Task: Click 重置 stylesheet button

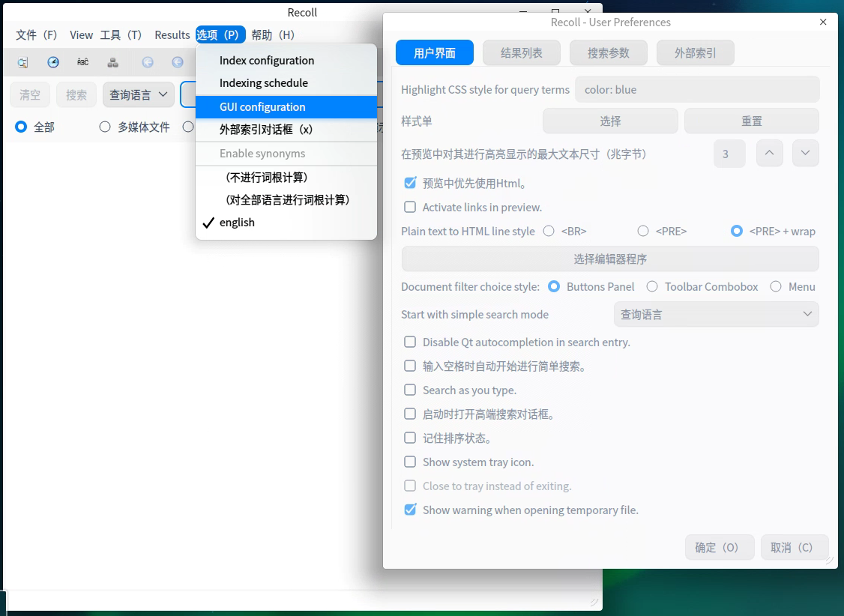Action: [751, 121]
